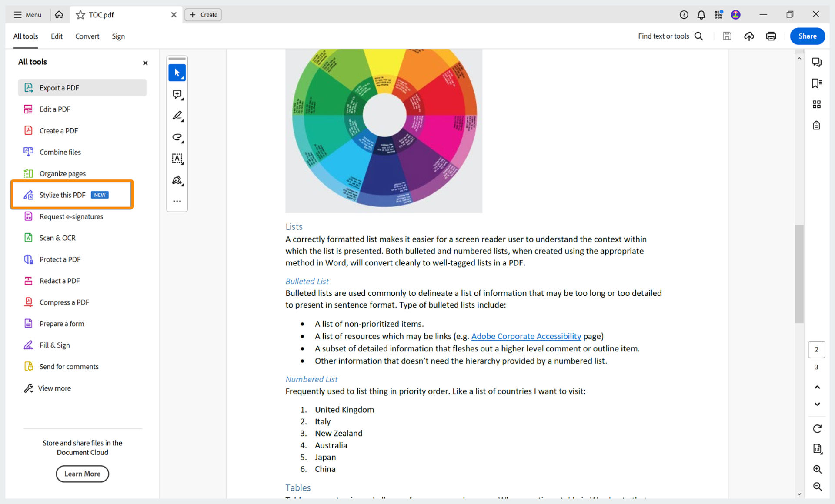Select the text box tool icon

[x=177, y=159]
